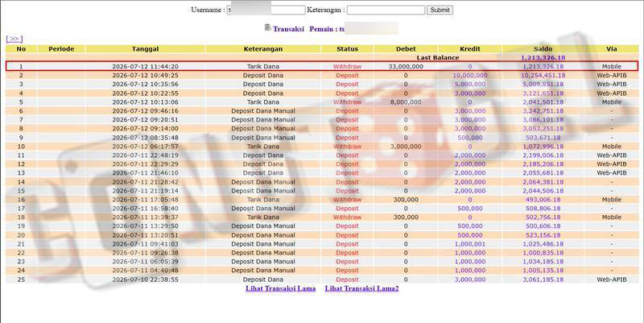Viewport: 644px width, 323px height.
Task: Select date 2026-07-11 22:29:29
Action: tap(146, 164)
